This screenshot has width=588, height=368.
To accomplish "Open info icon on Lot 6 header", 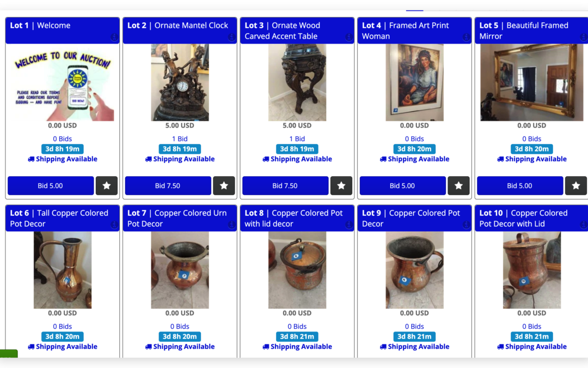I will tap(114, 225).
